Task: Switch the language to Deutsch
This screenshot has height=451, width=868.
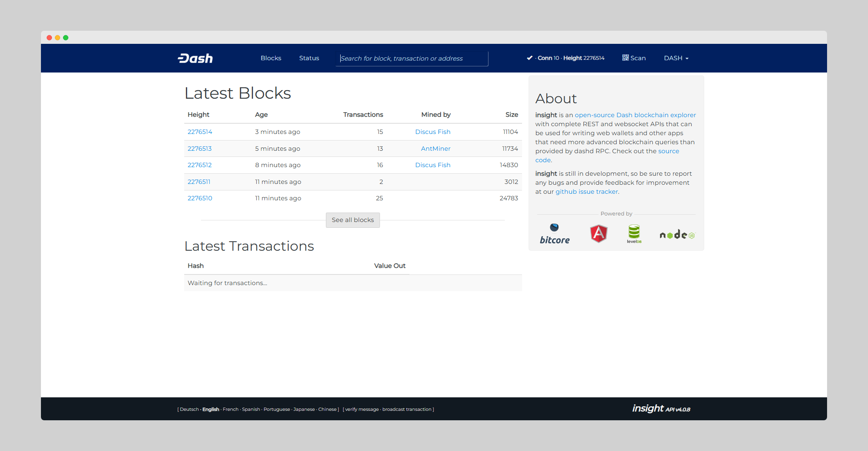Action: point(189,409)
